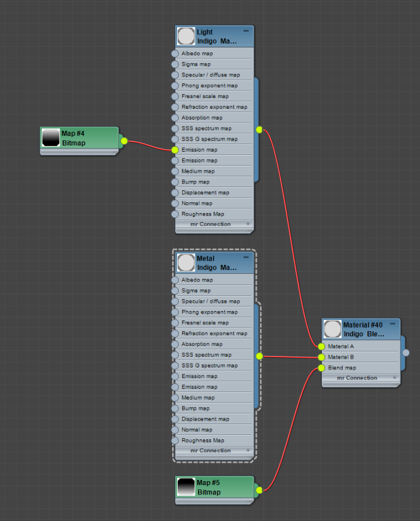Expand mr Connection on the Metal node
420x521 pixels.
tap(248, 450)
